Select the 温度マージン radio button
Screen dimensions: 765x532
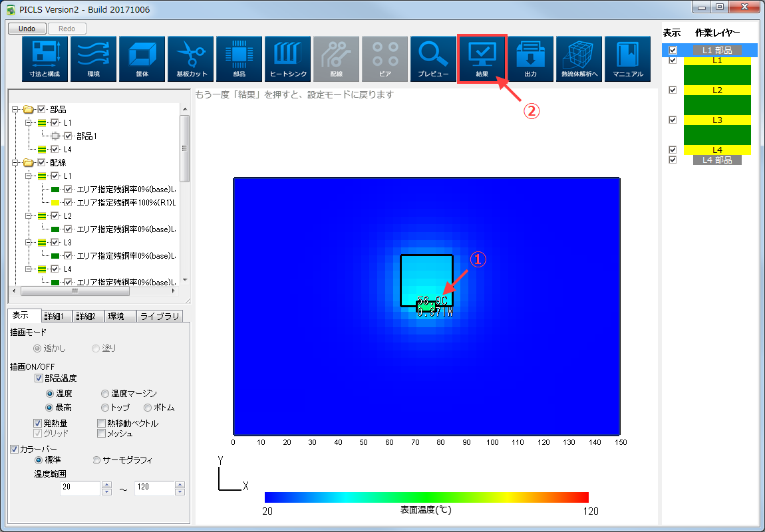coord(105,394)
